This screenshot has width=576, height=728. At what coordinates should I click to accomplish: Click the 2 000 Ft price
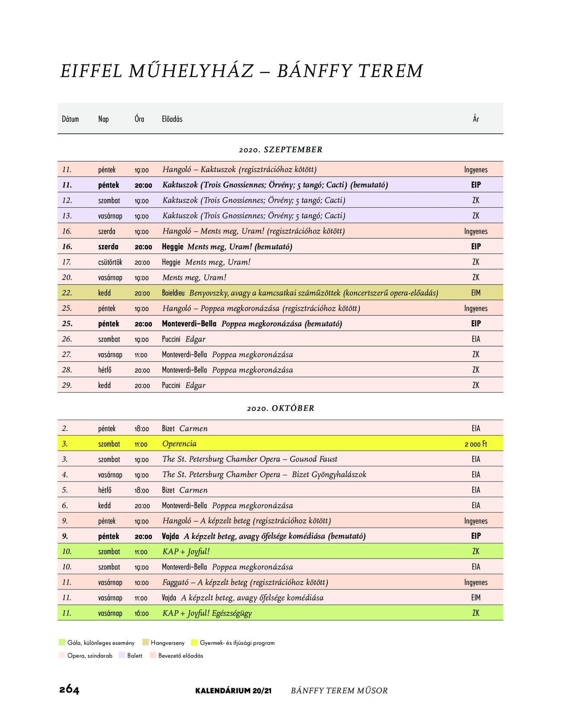point(476,444)
